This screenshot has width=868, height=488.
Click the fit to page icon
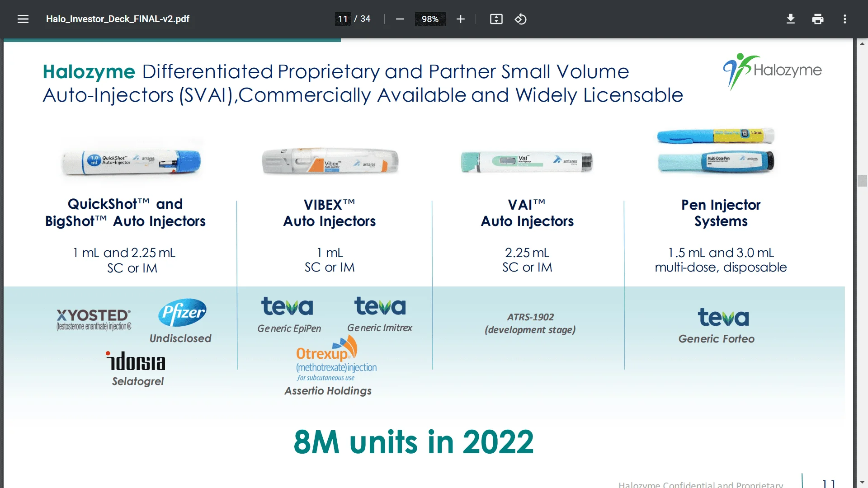pos(496,19)
